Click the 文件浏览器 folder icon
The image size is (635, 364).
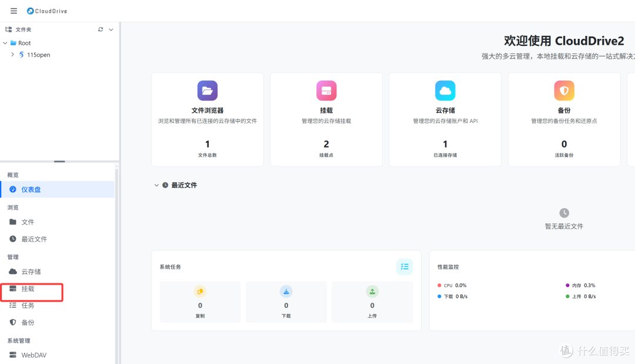pyautogui.click(x=208, y=91)
